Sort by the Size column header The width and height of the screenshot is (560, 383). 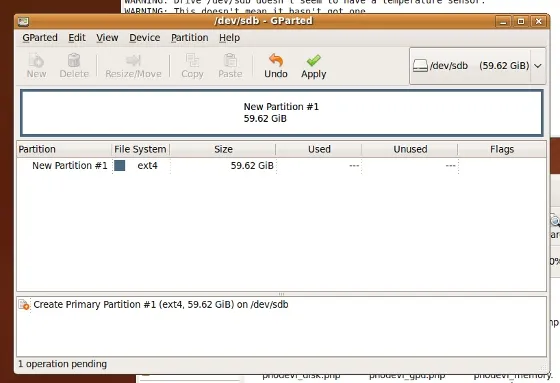coord(223,149)
